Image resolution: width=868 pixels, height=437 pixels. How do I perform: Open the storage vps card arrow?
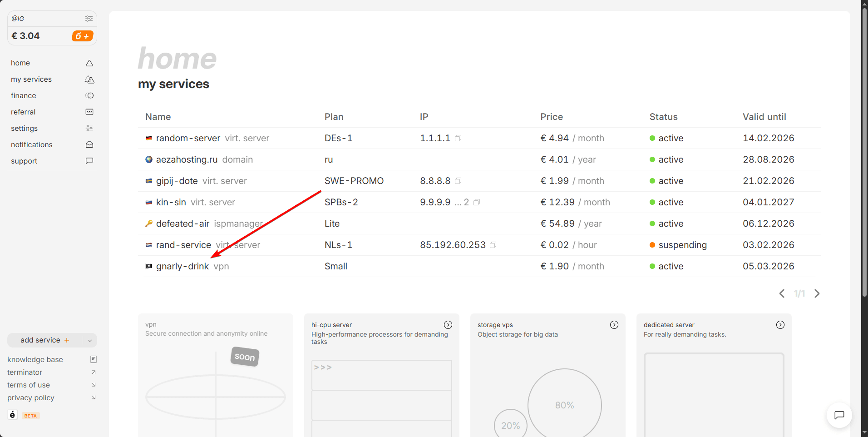(614, 325)
